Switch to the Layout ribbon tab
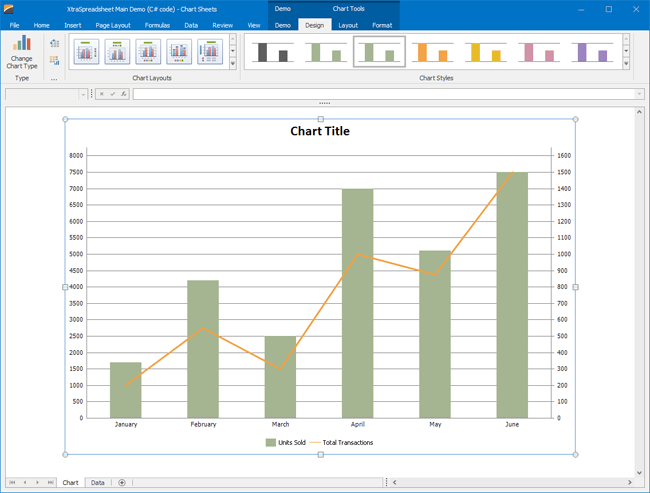The height and width of the screenshot is (493, 650). point(347,24)
